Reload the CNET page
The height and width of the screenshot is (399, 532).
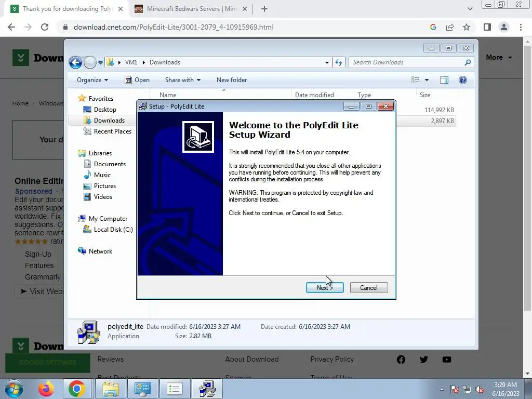(45, 27)
